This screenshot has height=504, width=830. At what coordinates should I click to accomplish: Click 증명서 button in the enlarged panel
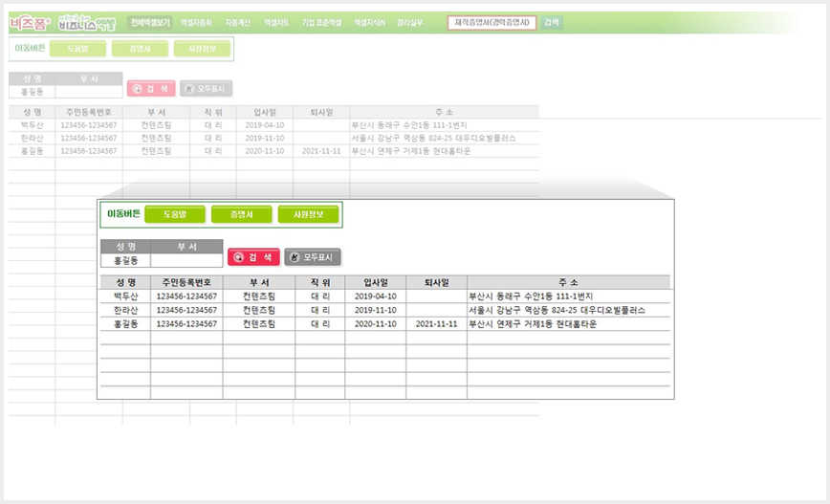coord(241,214)
